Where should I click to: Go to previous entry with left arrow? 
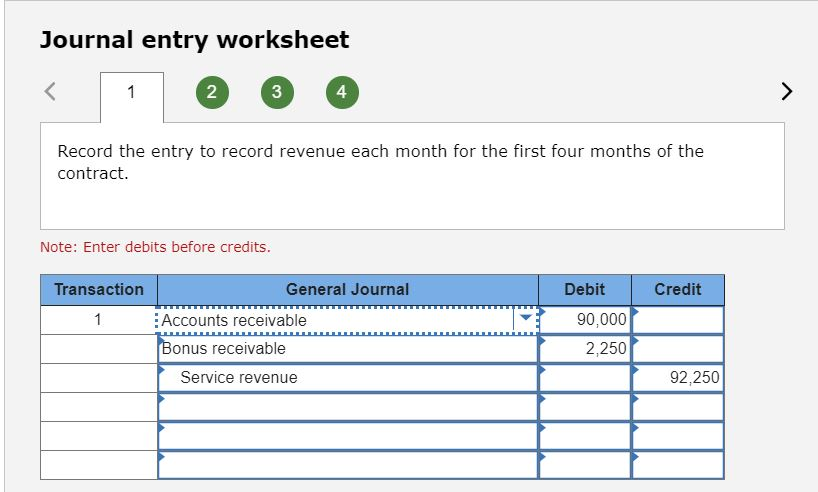pos(50,91)
